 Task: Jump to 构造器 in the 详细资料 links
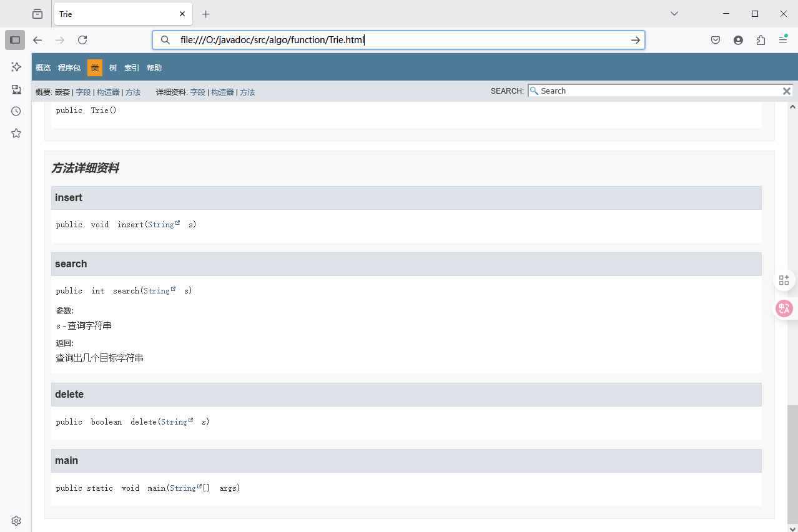(x=222, y=92)
